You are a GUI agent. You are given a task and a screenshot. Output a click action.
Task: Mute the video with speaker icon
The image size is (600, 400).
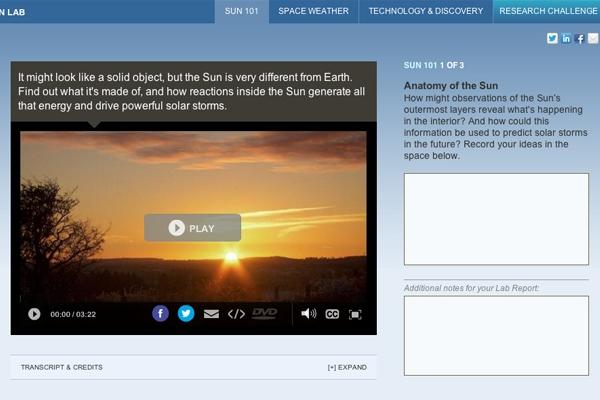click(308, 314)
